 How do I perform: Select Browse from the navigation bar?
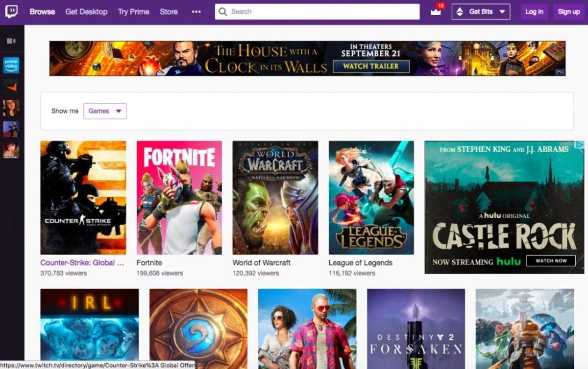pos(42,11)
